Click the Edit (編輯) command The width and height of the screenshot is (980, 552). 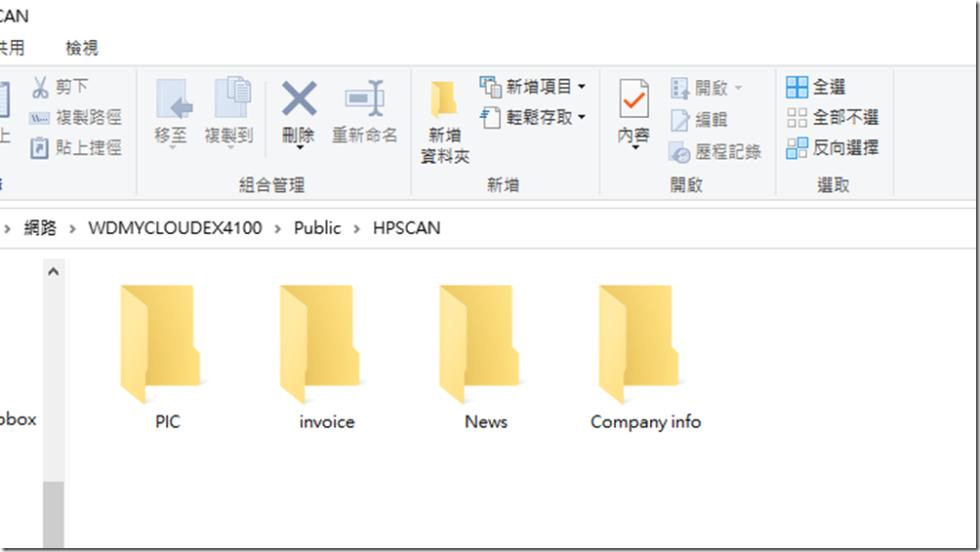[700, 120]
